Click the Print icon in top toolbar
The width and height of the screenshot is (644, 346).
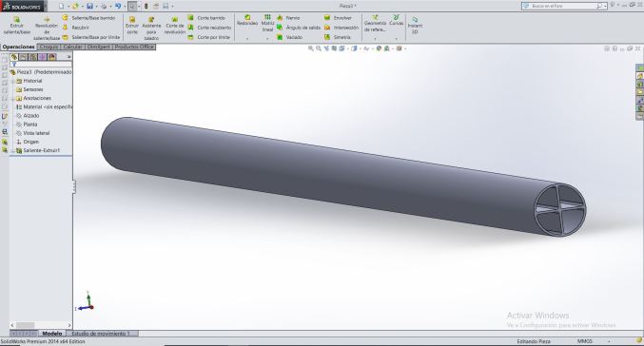104,6
